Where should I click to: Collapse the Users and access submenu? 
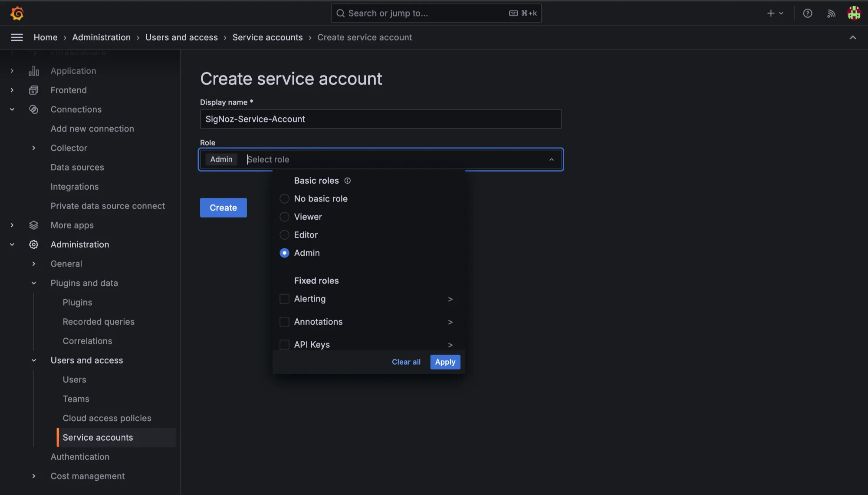pyautogui.click(x=34, y=360)
